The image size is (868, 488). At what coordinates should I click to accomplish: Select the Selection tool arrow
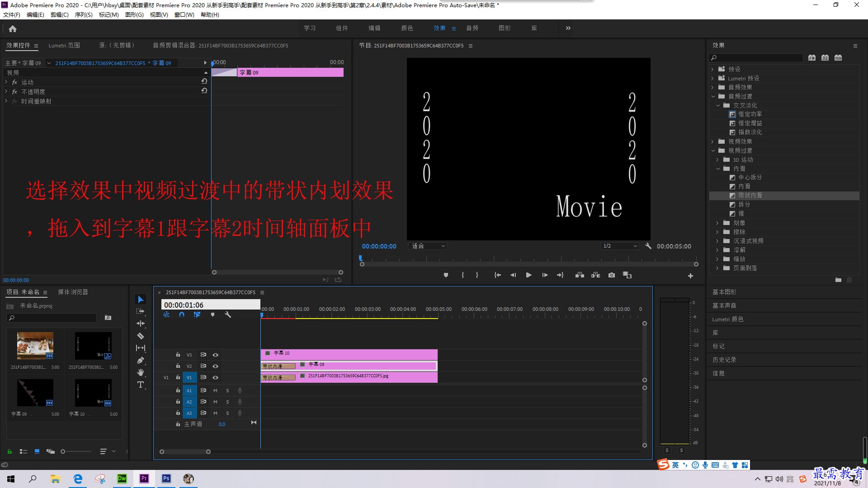(x=141, y=300)
